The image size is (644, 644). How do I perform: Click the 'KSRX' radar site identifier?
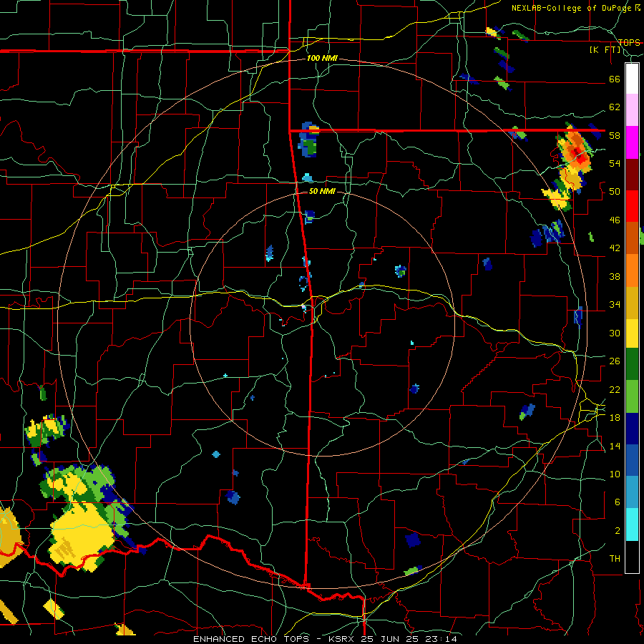click(x=343, y=639)
